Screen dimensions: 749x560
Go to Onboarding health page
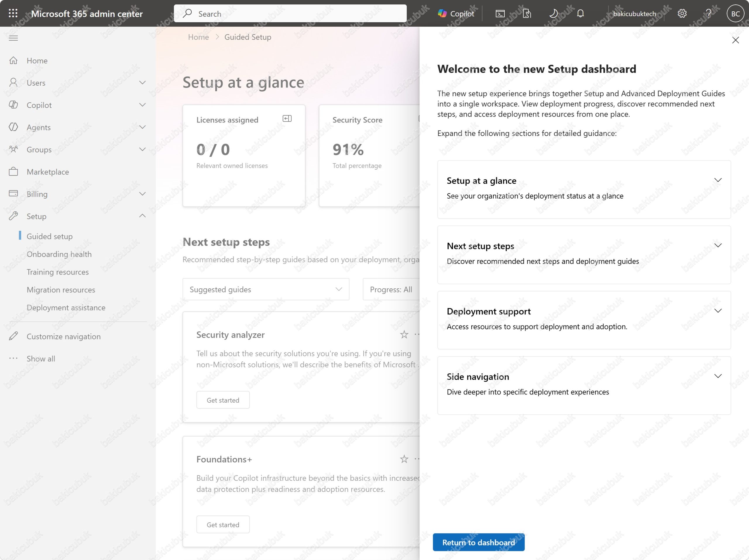pyautogui.click(x=59, y=254)
